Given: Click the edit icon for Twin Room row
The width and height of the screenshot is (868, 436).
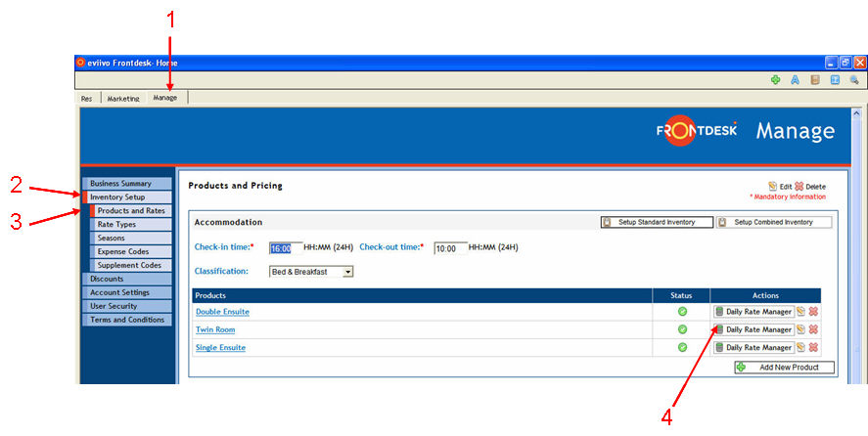Looking at the screenshot, I should coord(800,329).
